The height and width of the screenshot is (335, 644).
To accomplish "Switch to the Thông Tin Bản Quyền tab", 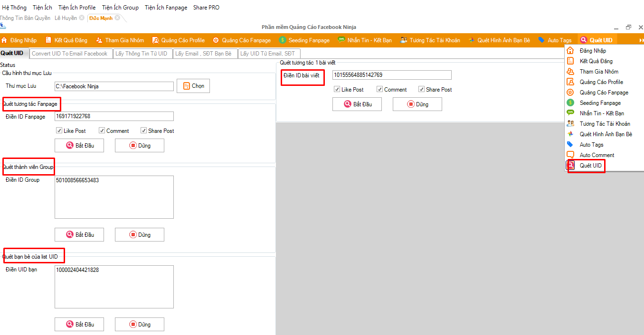I will point(25,18).
